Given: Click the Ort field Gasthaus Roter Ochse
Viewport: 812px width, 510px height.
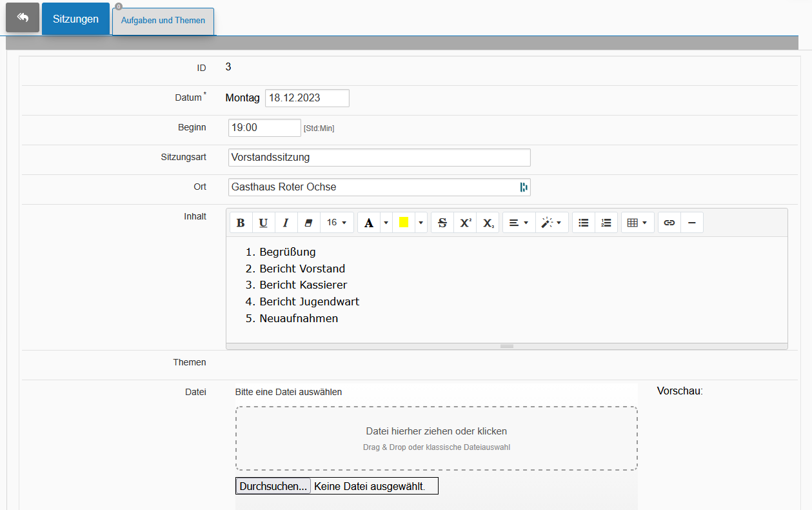Looking at the screenshot, I should coord(379,187).
